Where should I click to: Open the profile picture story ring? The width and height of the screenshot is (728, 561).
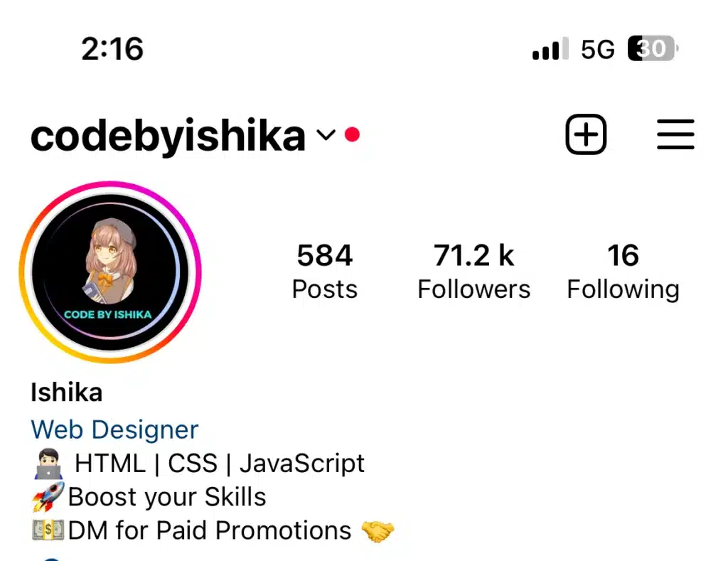[110, 272]
